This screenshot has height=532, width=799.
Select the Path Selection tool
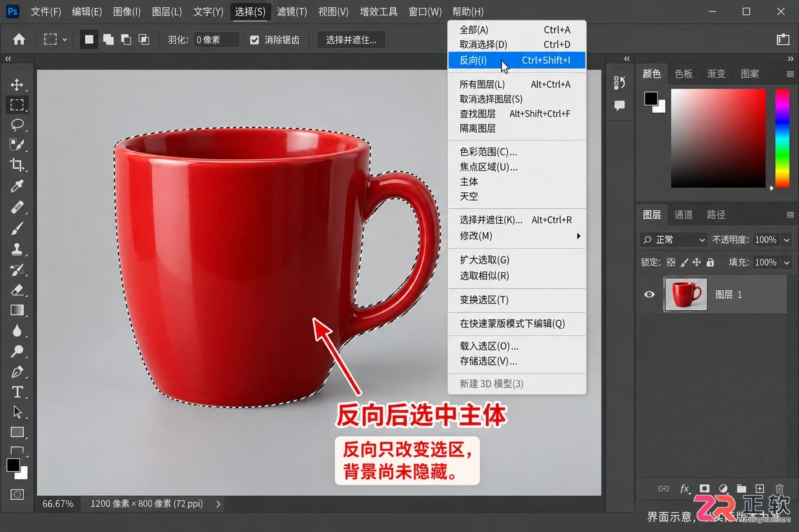17,412
